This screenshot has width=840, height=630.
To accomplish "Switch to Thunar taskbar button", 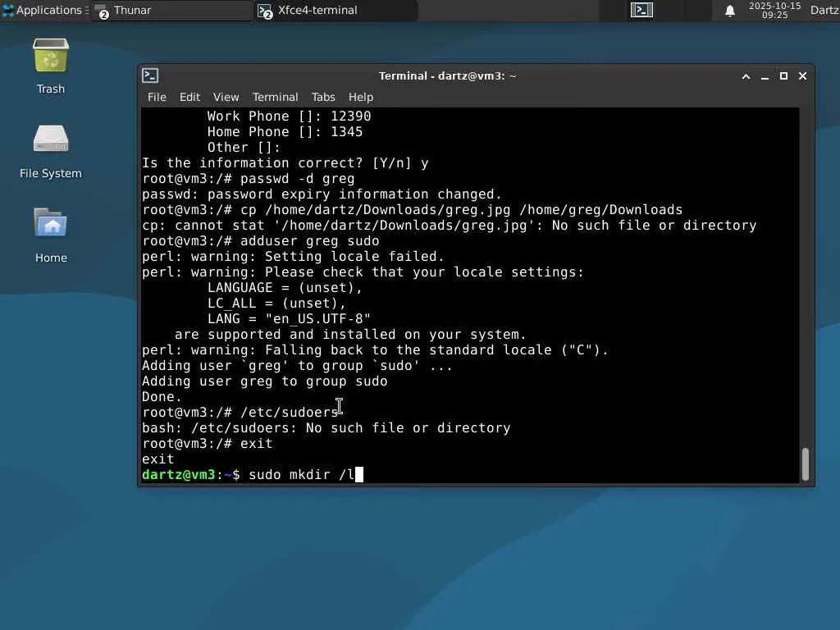I will point(171,10).
